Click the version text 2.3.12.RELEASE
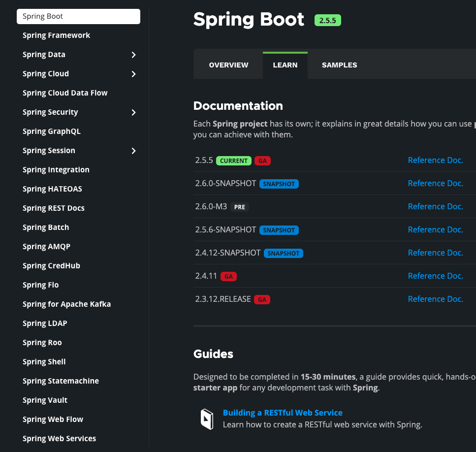The width and height of the screenshot is (476, 452). point(223,299)
